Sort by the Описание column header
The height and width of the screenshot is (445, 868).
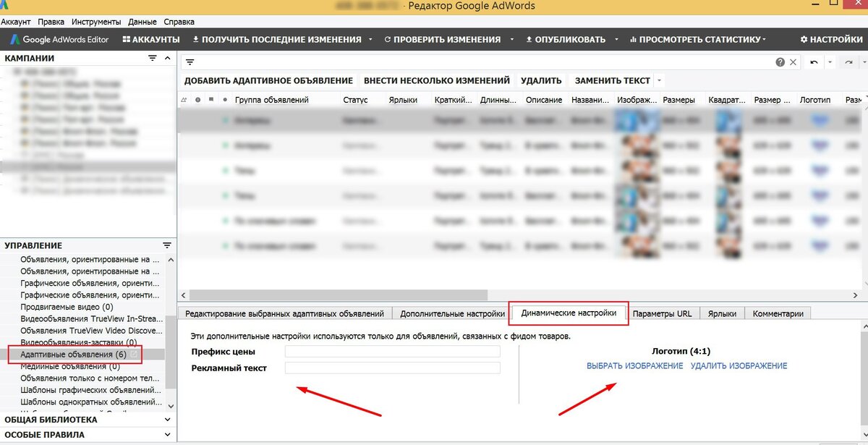coord(544,100)
